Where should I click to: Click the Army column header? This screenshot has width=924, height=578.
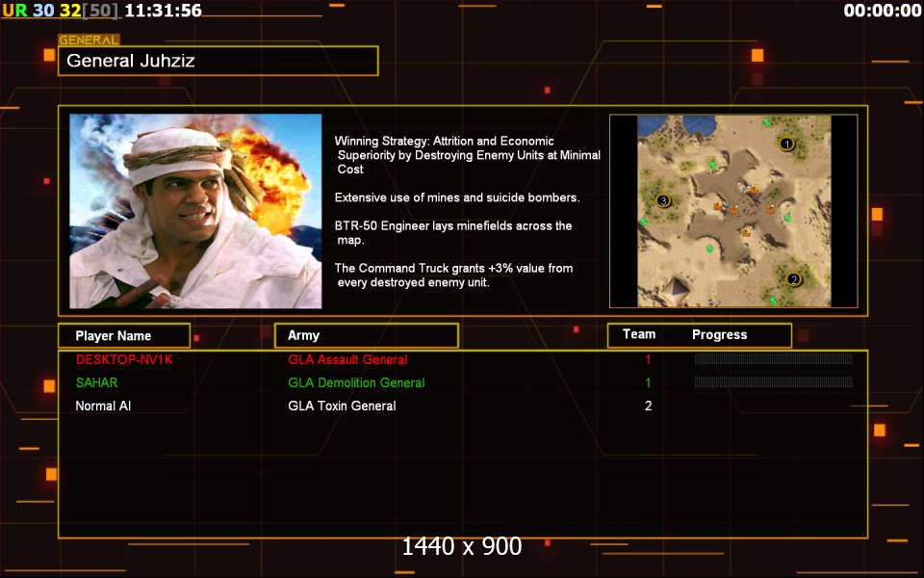pos(367,335)
